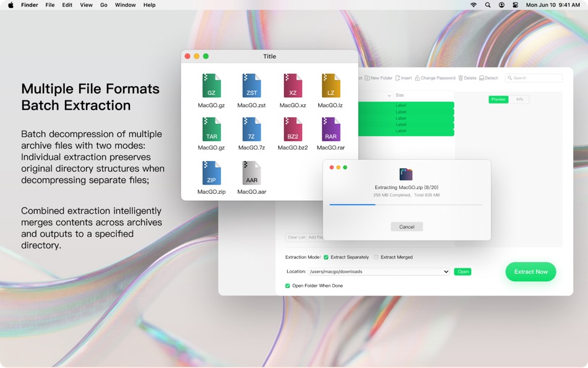Select the MacGO.zst file icon
The height and width of the screenshot is (368, 588).
point(252,86)
